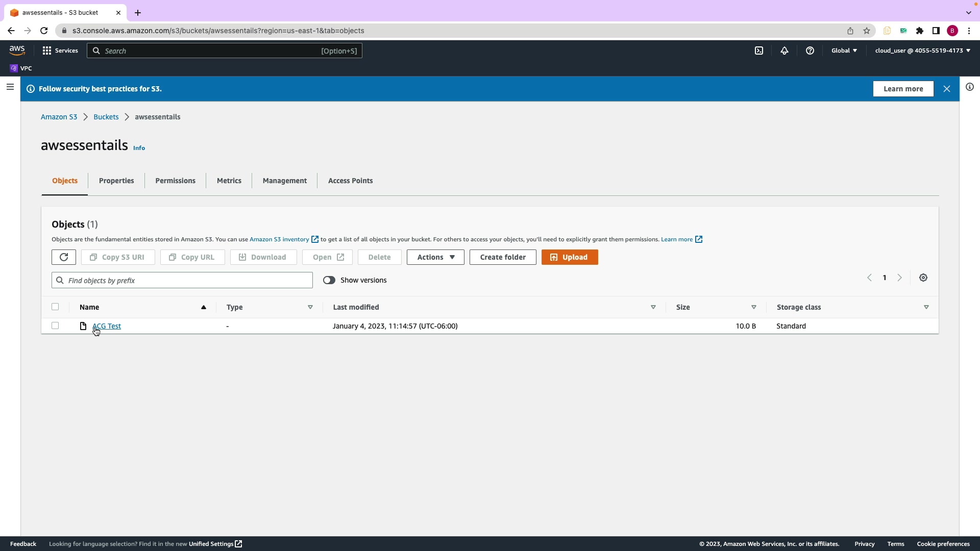Toggle Show versions switch

click(x=329, y=280)
